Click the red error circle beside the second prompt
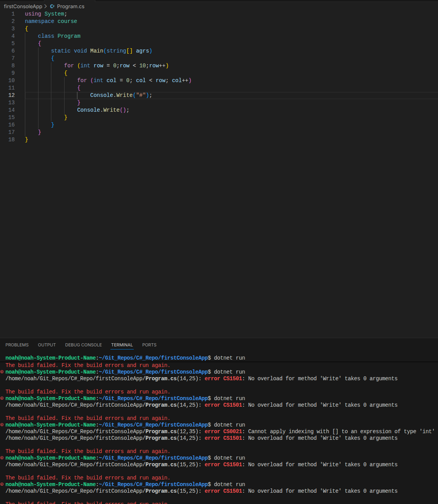438x504 pixels. point(2,372)
